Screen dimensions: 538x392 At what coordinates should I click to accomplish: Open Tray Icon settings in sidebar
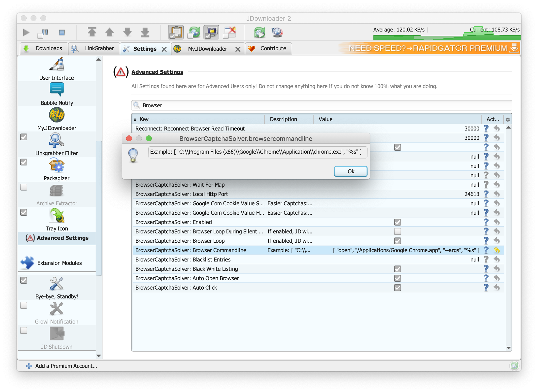(57, 220)
